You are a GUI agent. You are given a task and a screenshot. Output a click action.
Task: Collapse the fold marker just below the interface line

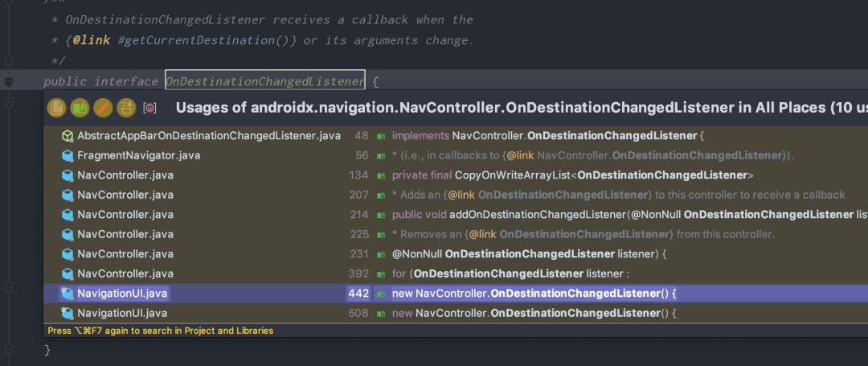coord(9,102)
